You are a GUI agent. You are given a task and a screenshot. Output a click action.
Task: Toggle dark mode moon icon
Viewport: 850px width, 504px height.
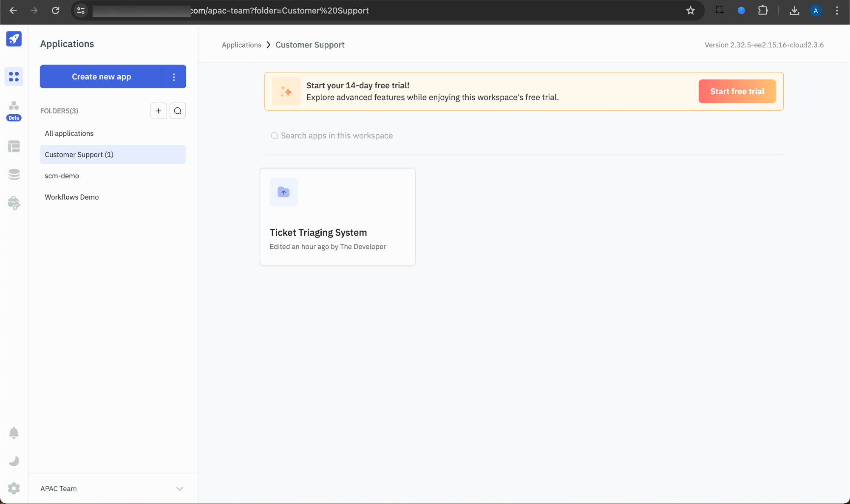pos(14,461)
